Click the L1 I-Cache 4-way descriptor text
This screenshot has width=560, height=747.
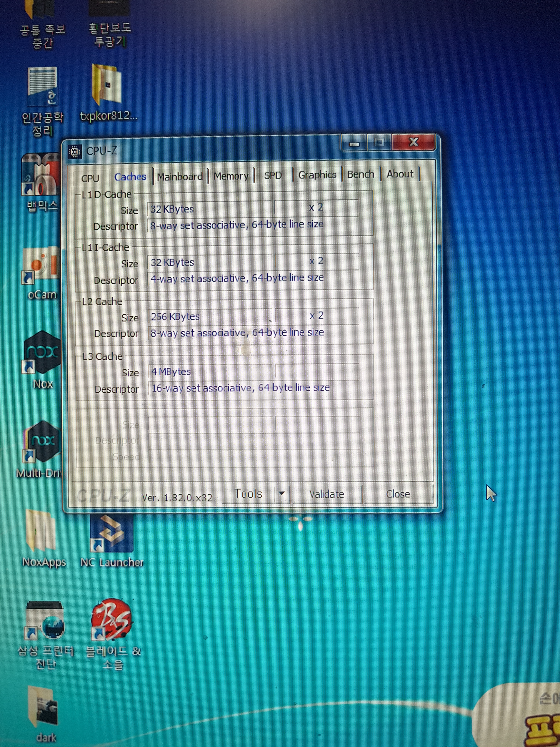click(237, 278)
